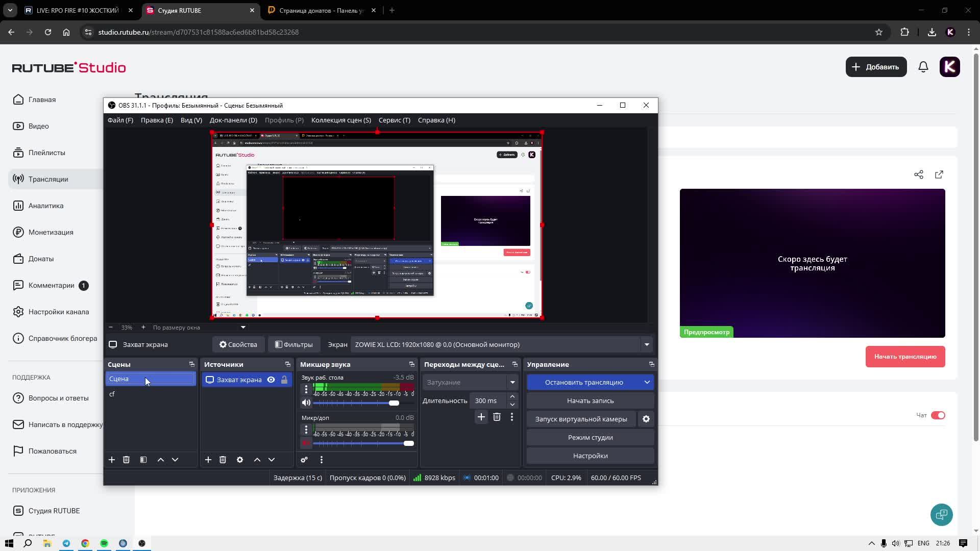The image size is (980, 551).
Task: Click Начать трансляцию on RUTUBE page
Action: coord(905,357)
